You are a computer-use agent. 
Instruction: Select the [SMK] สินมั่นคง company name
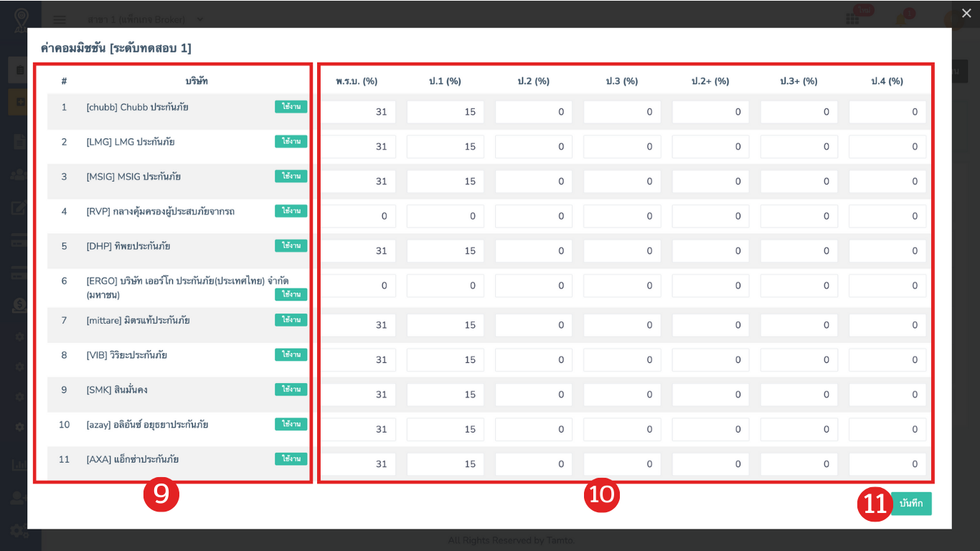117,390
